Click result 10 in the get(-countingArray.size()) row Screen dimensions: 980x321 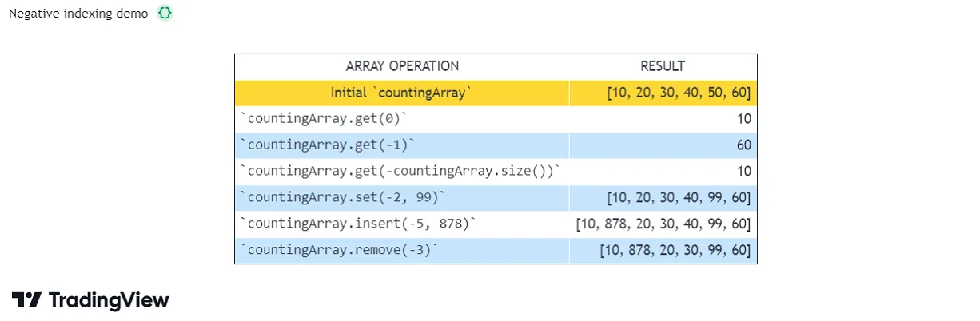point(743,172)
